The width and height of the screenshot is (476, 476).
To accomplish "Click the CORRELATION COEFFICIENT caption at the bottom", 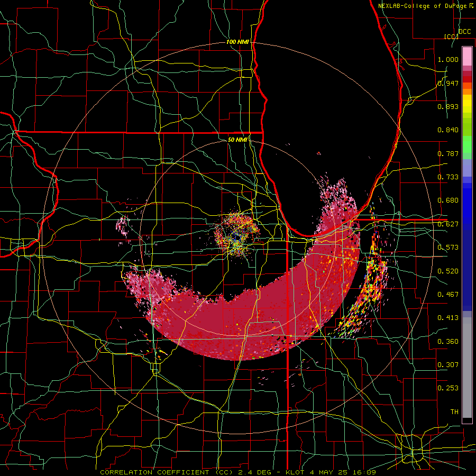I will click(238, 472).
